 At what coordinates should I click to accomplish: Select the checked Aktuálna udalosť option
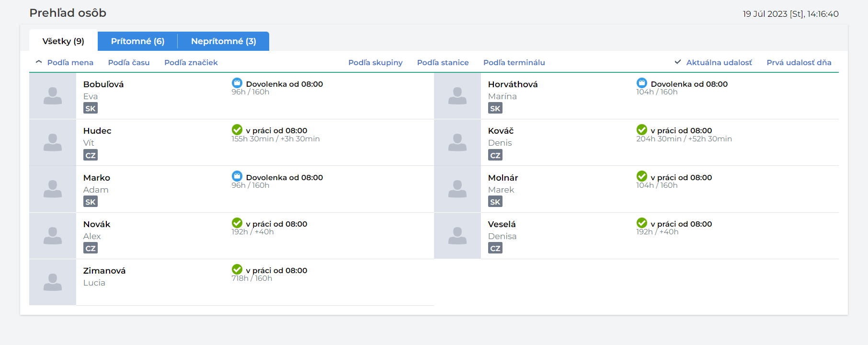coord(713,62)
